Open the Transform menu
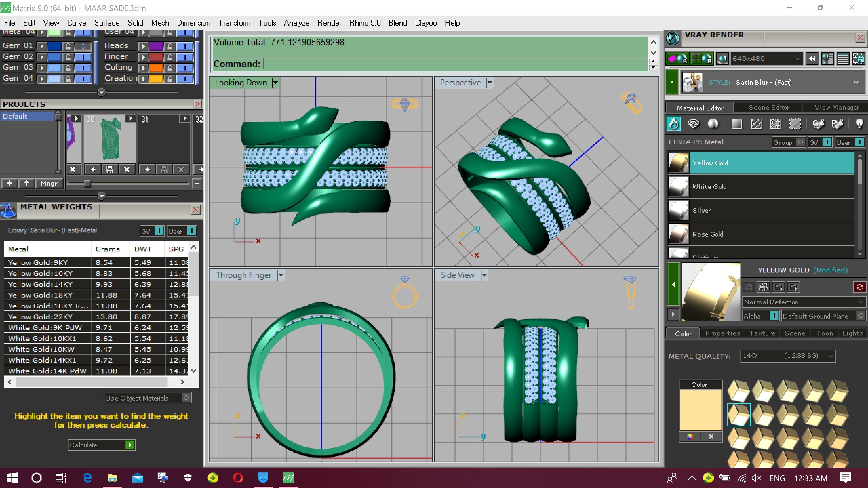This screenshot has height=488, width=868. tap(234, 23)
